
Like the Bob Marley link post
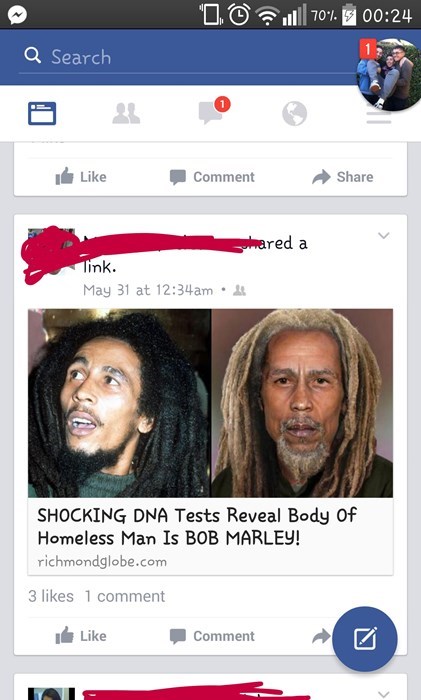click(81, 636)
